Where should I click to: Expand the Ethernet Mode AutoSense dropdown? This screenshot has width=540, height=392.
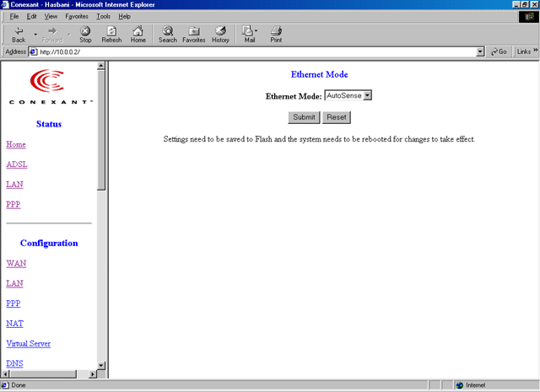pos(367,96)
